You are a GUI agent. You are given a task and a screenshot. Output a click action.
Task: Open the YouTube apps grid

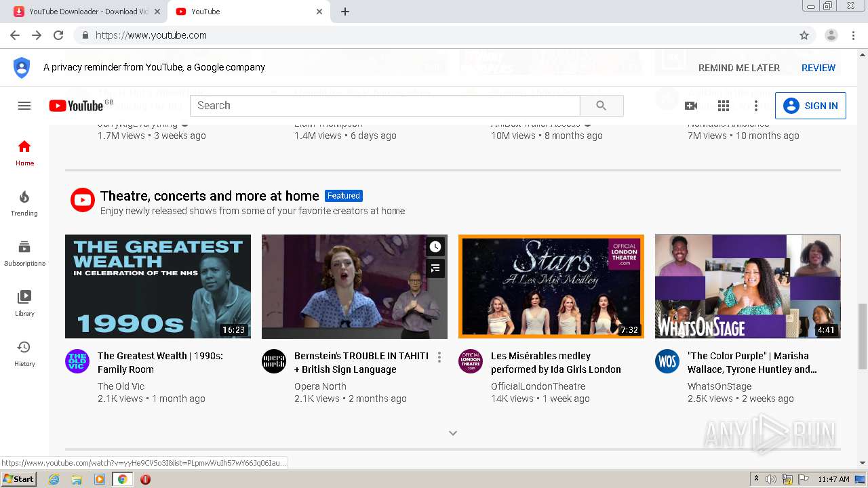[724, 106]
